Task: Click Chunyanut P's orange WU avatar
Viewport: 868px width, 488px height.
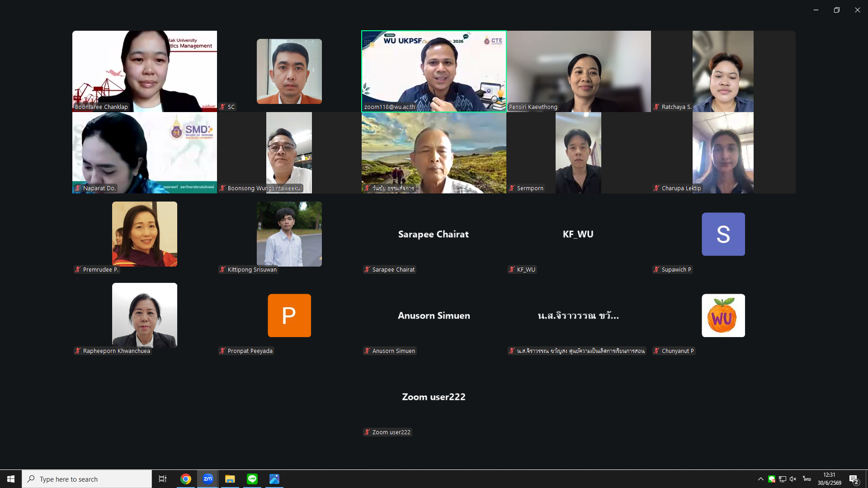Action: [x=723, y=315]
